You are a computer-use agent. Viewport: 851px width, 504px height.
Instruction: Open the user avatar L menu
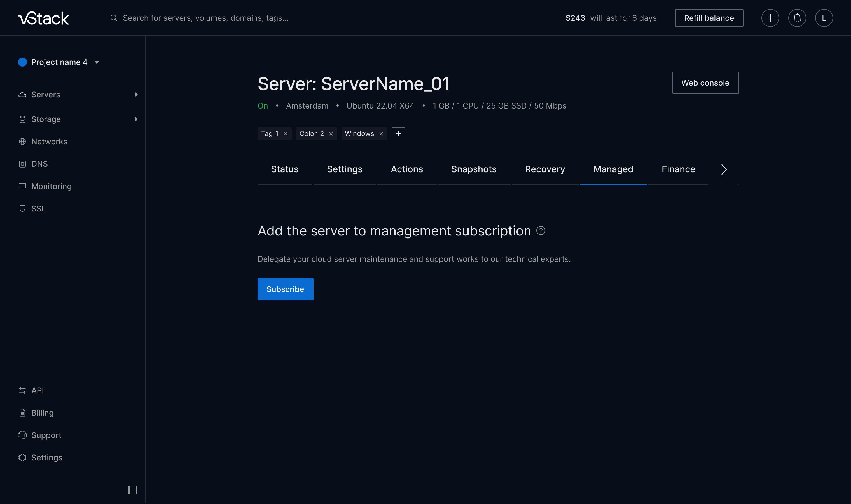click(x=824, y=18)
